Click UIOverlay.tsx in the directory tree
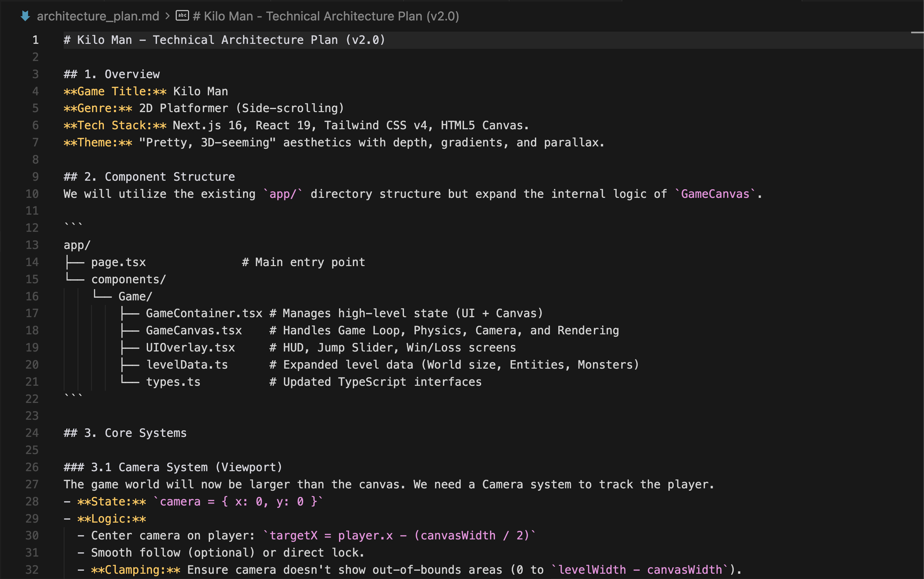This screenshot has height=579, width=924. point(190,347)
